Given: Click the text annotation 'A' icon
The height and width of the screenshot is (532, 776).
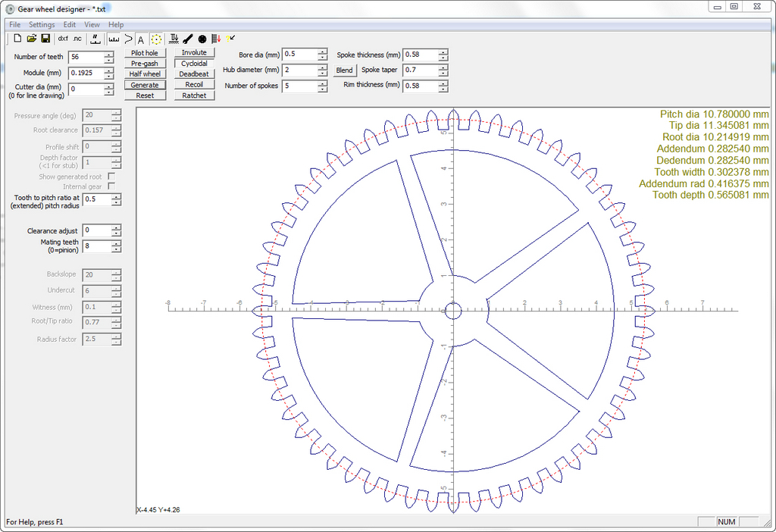Looking at the screenshot, I should (141, 39).
